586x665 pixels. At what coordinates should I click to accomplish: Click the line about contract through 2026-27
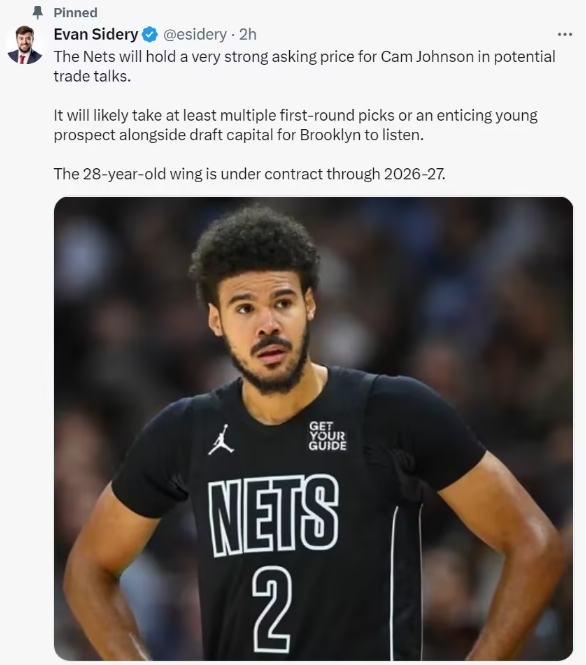249,174
